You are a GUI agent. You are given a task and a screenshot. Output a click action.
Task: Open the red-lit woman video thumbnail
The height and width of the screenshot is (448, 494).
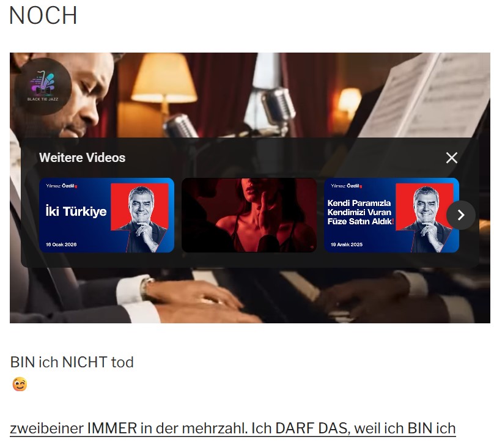coord(249,215)
